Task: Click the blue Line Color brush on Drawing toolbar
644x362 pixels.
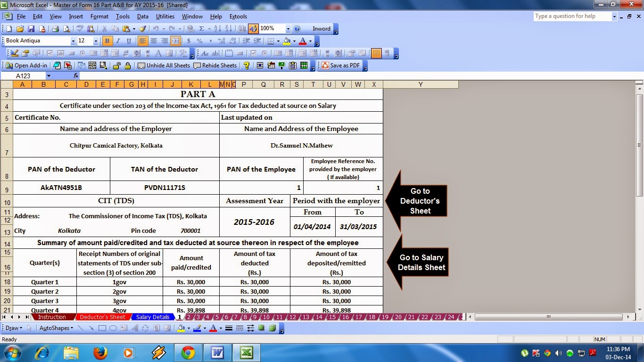Action: pos(197,328)
